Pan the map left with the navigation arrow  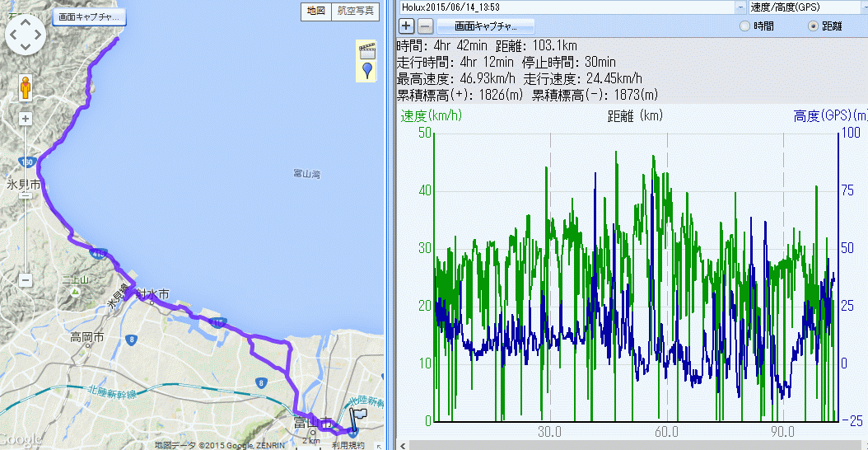click(x=14, y=35)
